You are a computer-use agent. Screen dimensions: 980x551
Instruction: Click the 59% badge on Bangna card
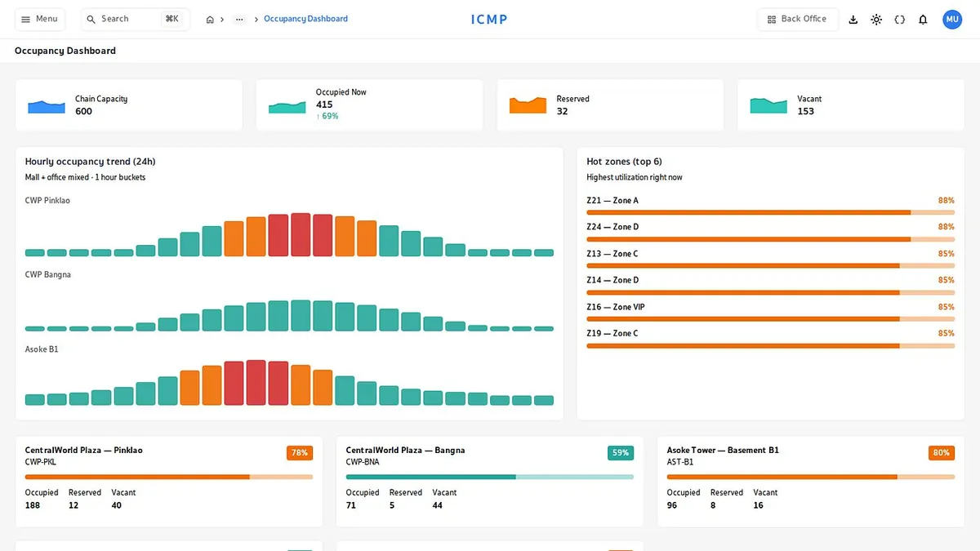(x=621, y=452)
